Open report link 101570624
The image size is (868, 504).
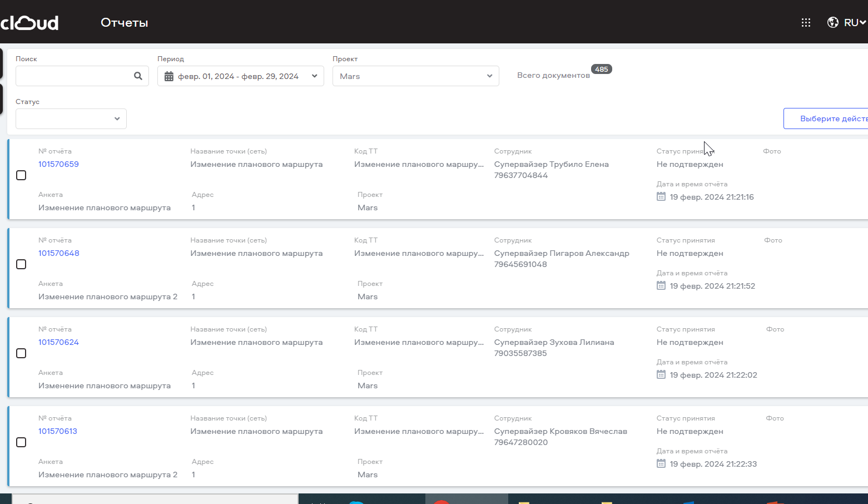point(58,342)
